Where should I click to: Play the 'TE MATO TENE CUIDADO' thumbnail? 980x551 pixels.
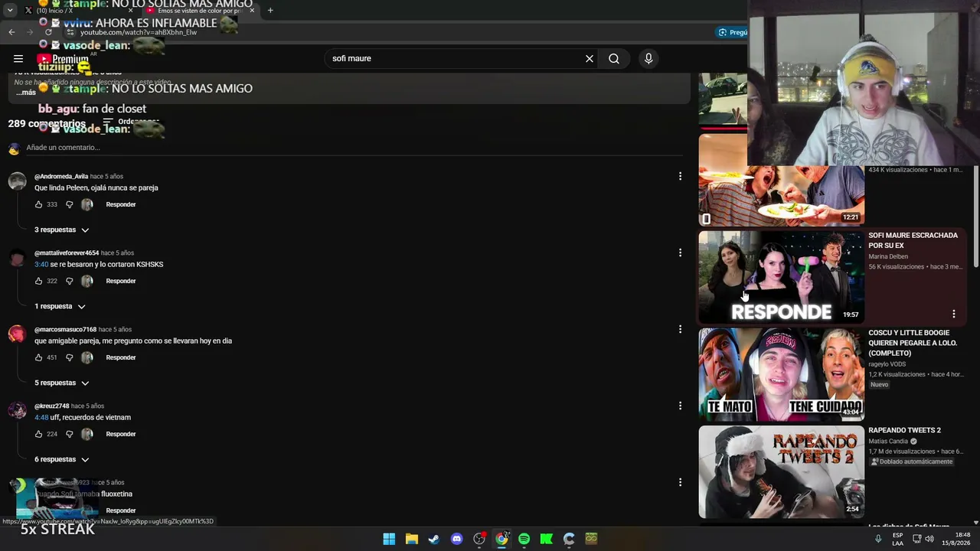coord(781,374)
